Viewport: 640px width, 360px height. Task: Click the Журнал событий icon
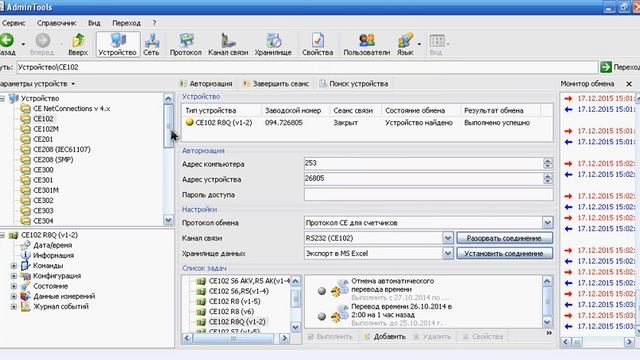coord(25,307)
